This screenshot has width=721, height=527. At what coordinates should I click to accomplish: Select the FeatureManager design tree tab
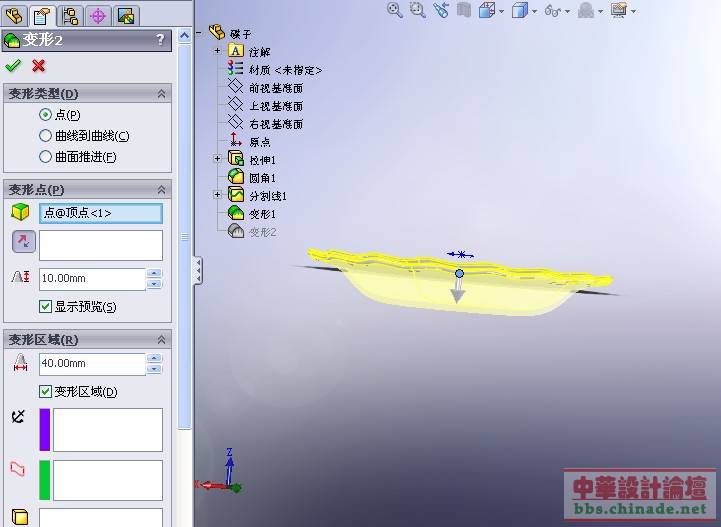point(14,15)
